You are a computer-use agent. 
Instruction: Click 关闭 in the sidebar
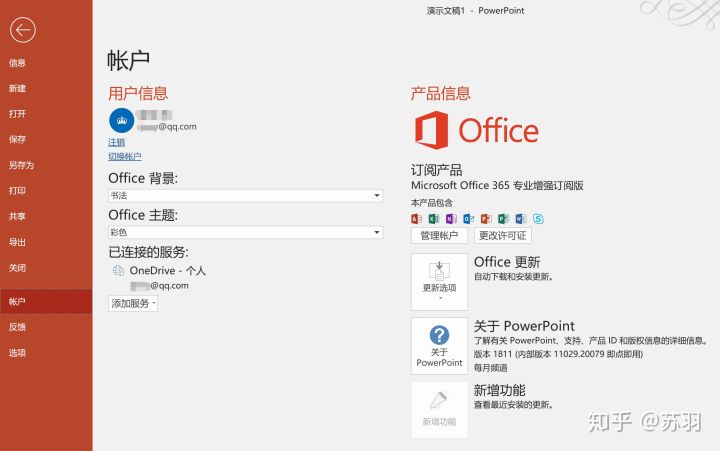tap(17, 268)
